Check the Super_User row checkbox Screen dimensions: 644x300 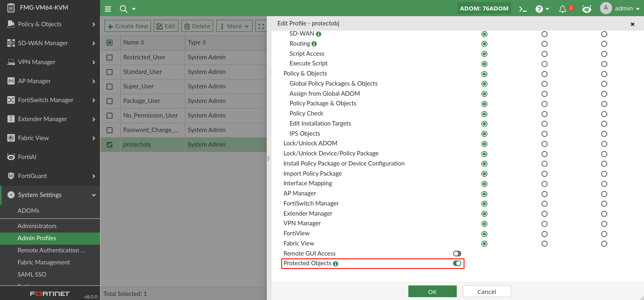110,86
